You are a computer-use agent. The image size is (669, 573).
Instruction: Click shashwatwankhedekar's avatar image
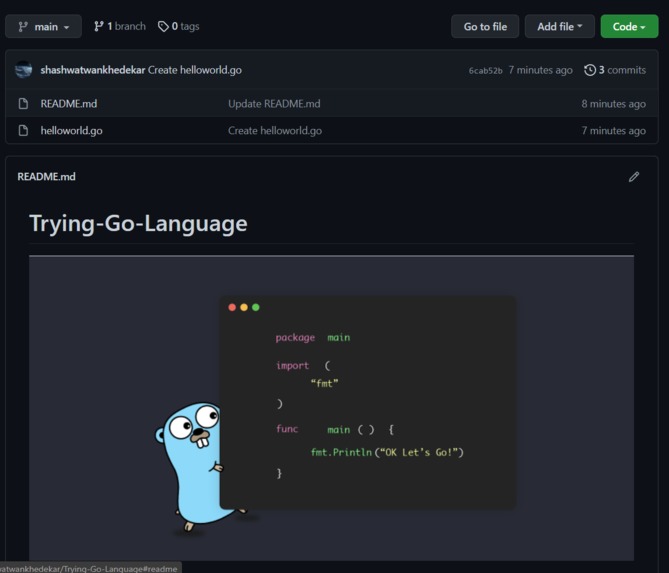point(23,70)
